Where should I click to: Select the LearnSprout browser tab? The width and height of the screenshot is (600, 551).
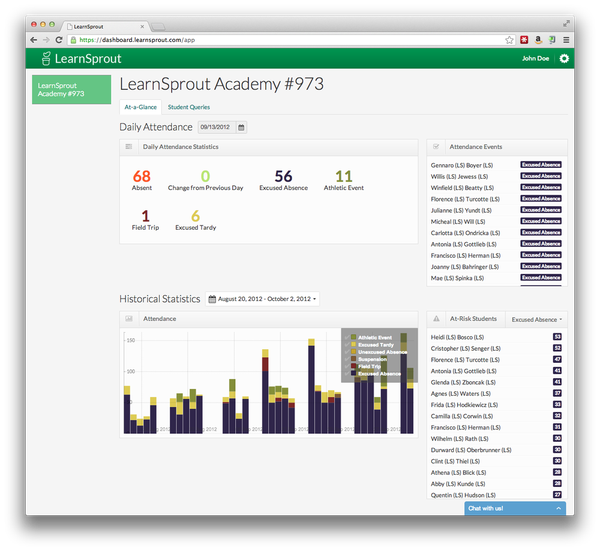[x=104, y=26]
